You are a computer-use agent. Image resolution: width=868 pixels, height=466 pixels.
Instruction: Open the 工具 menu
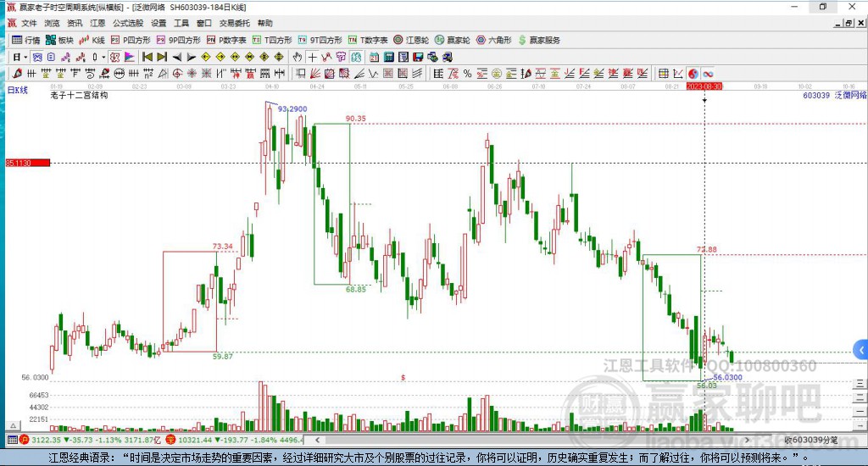pyautogui.click(x=181, y=23)
